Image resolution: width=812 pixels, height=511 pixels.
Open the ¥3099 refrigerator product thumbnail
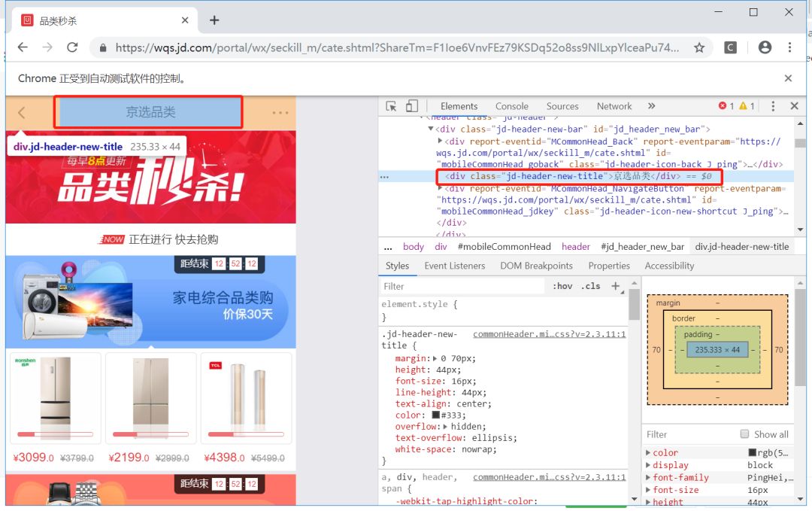click(56, 398)
